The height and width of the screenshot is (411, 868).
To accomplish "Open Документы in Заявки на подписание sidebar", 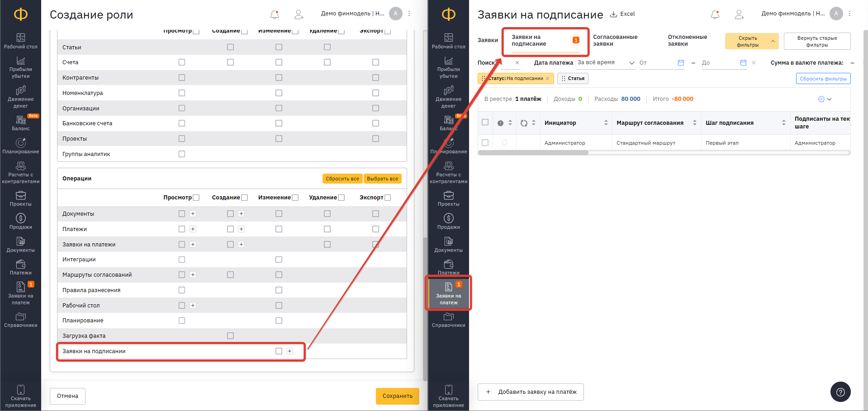I will click(x=449, y=245).
